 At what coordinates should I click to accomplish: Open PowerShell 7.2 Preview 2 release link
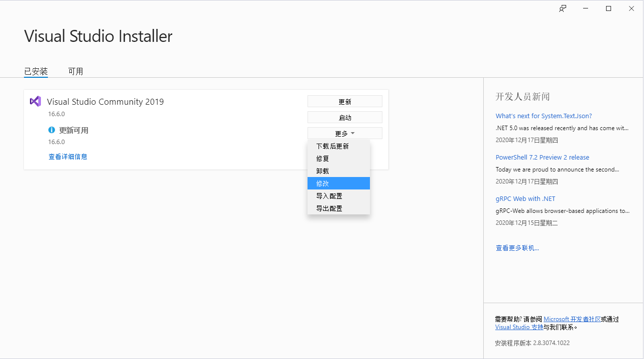(x=542, y=157)
